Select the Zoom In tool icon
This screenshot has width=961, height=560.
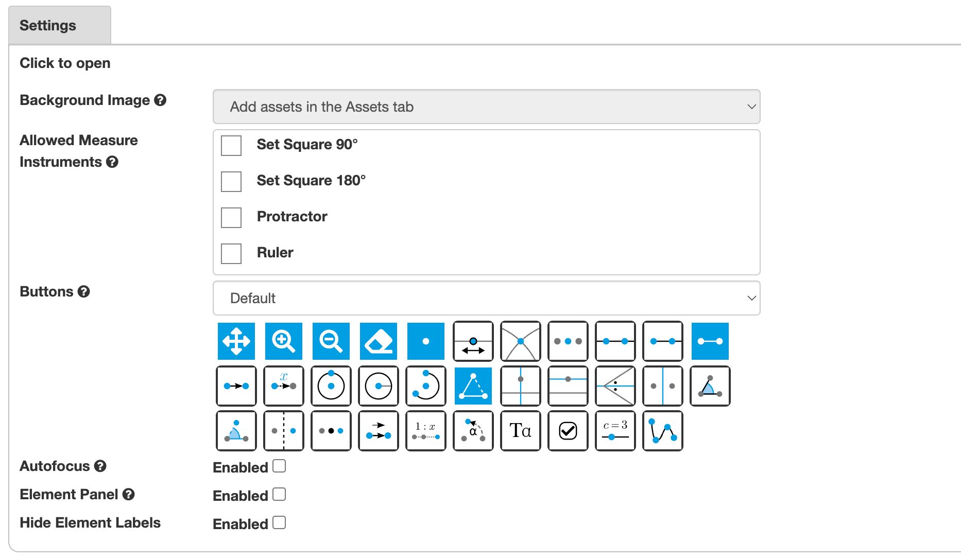pos(284,341)
